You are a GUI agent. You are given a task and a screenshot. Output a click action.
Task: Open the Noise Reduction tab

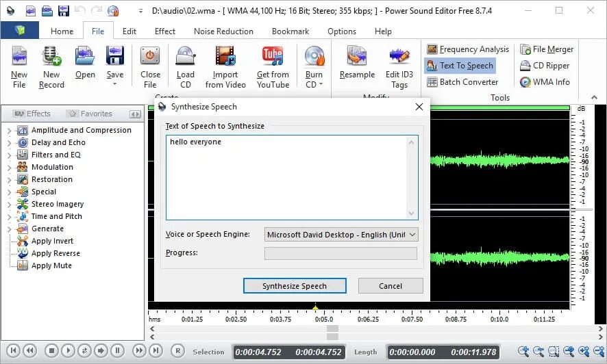click(223, 31)
